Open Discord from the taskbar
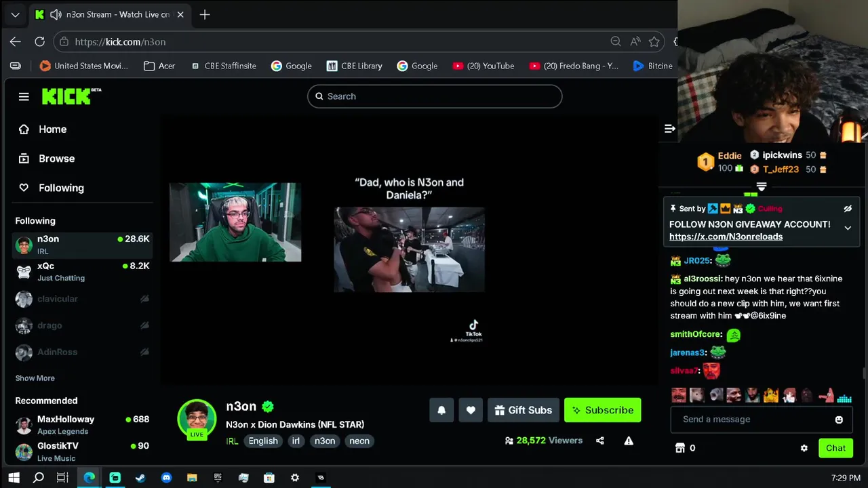 [x=167, y=478]
